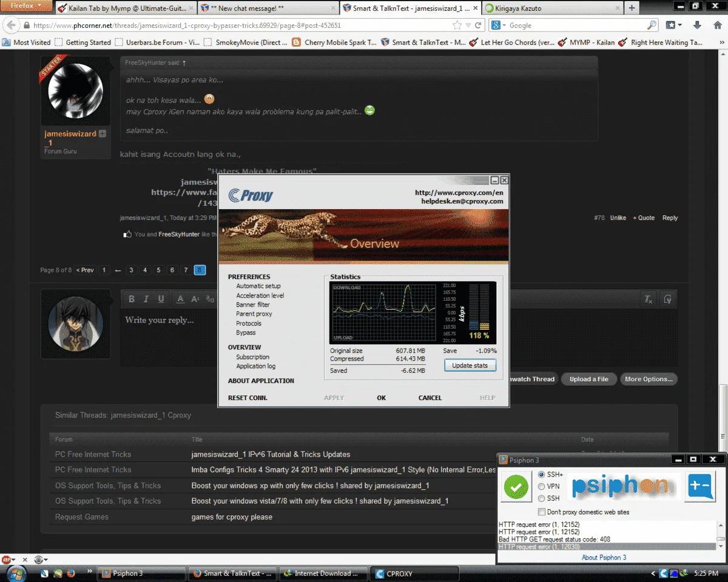
Task: Reload the page with the refresh icon
Action: click(x=478, y=25)
